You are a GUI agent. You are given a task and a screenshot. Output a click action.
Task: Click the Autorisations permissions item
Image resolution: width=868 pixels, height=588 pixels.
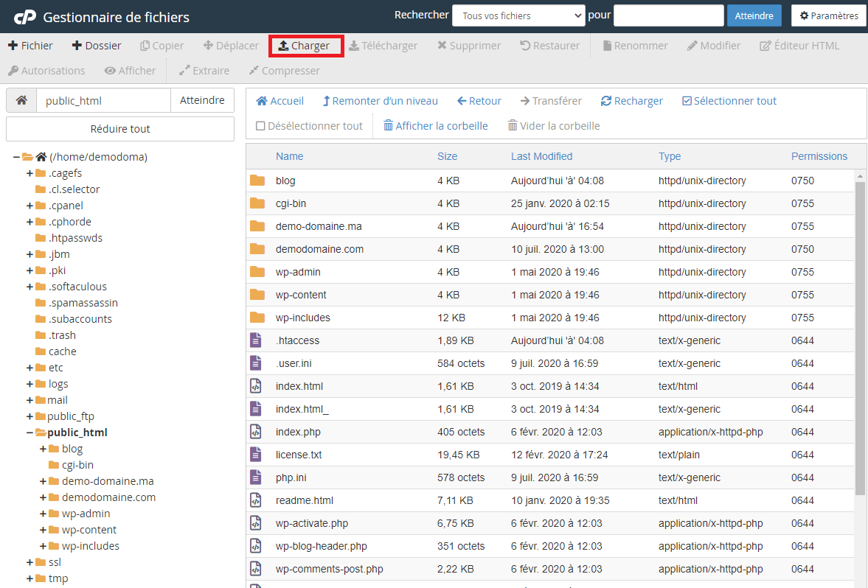46,70
